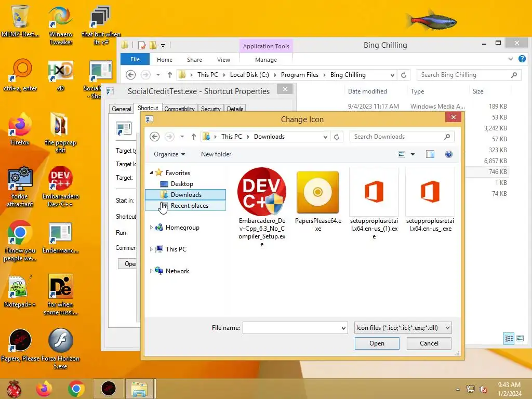This screenshot has width=532, height=399.
Task: Select Desktop under Favorites
Action: pos(182,184)
